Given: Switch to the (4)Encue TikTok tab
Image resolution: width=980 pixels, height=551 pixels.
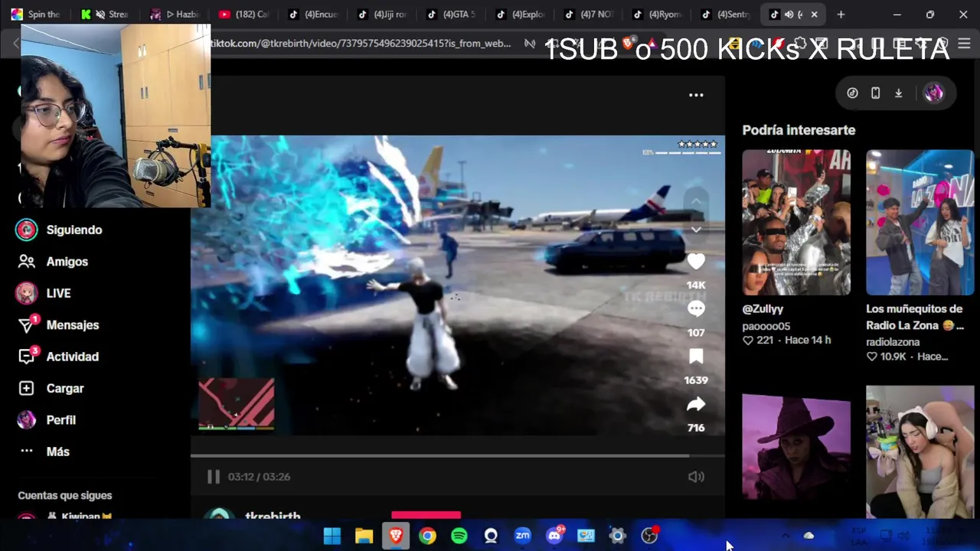Looking at the screenshot, I should [314, 14].
